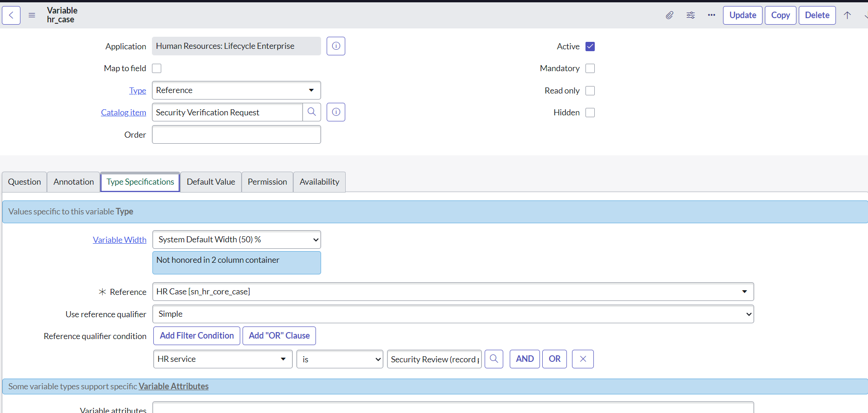Enable the Hidden checkbox

[x=590, y=113]
